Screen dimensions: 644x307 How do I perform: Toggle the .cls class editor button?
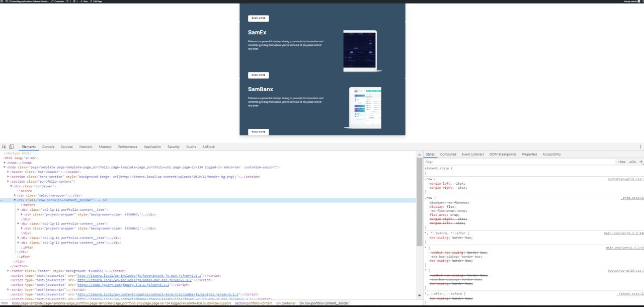pyautogui.click(x=632, y=162)
